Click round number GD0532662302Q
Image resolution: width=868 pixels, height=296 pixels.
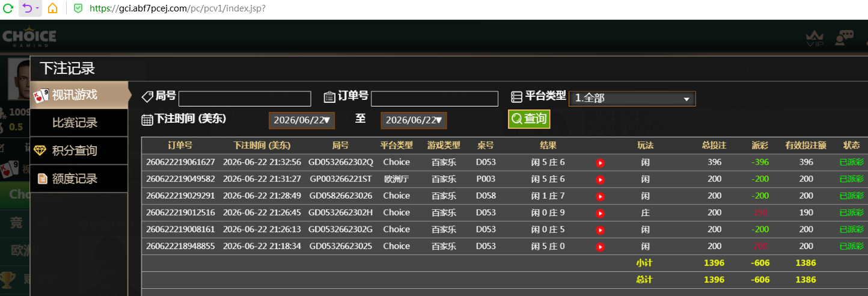coord(341,162)
